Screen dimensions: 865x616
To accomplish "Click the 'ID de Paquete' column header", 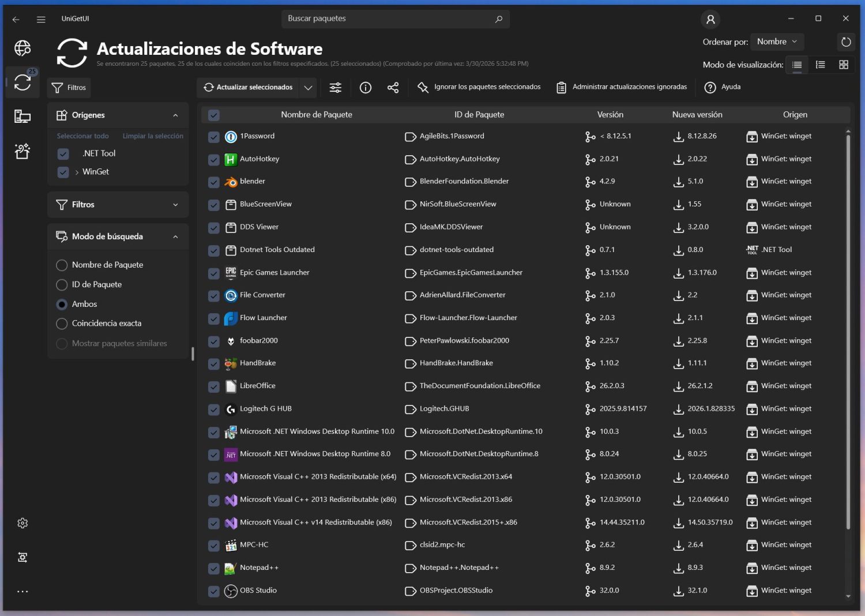I will [479, 115].
